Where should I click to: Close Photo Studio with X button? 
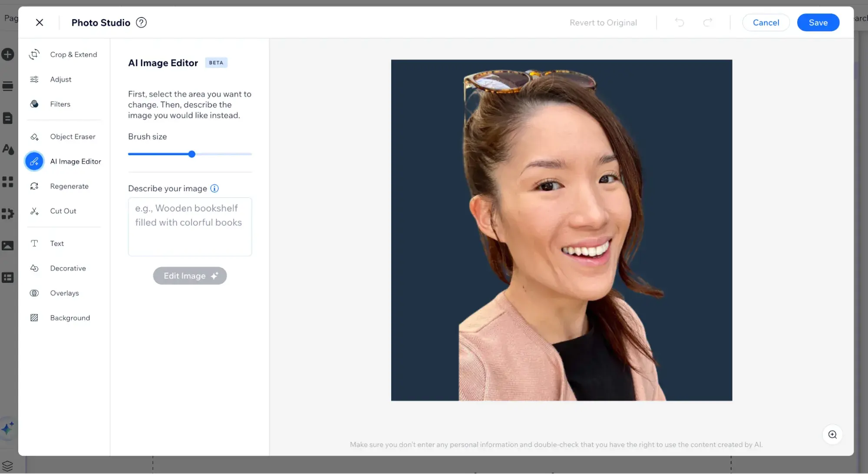(x=40, y=23)
